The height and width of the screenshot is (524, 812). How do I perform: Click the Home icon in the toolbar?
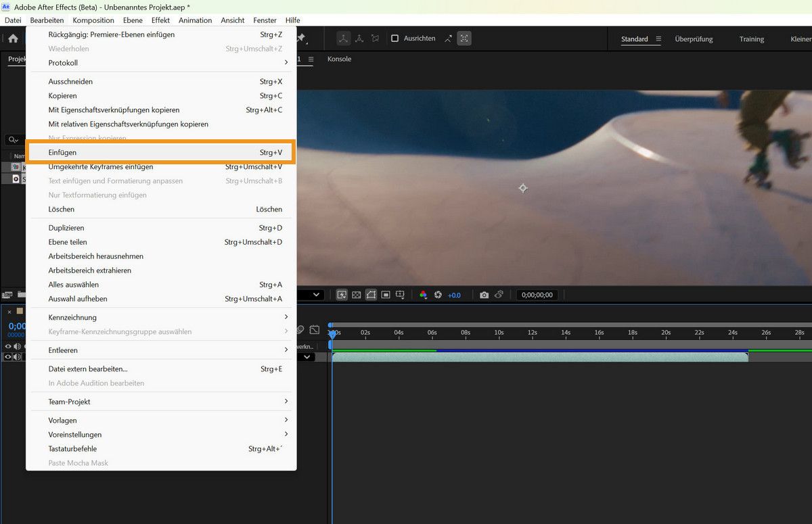coord(13,39)
